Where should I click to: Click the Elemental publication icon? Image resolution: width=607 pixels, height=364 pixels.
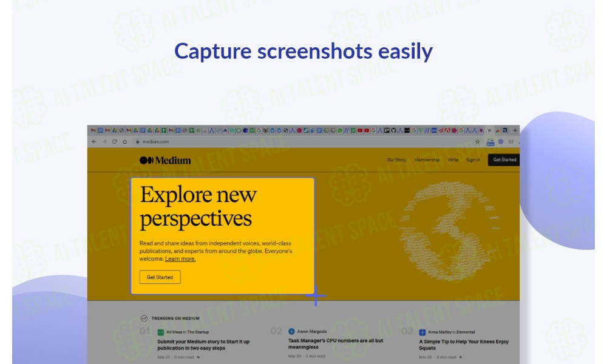[x=422, y=332]
